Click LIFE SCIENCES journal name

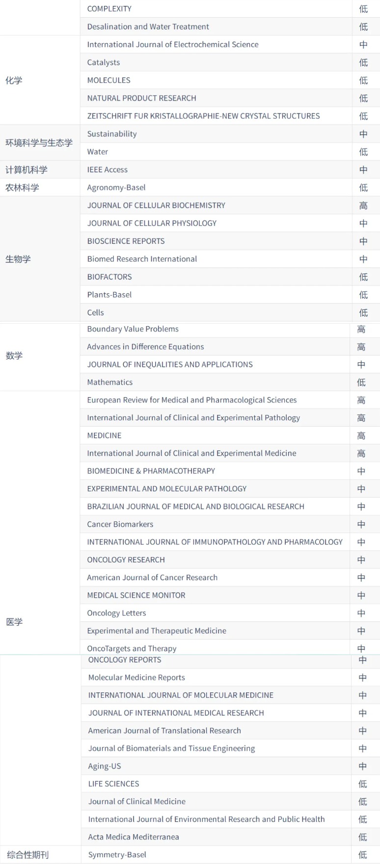pyautogui.click(x=113, y=784)
